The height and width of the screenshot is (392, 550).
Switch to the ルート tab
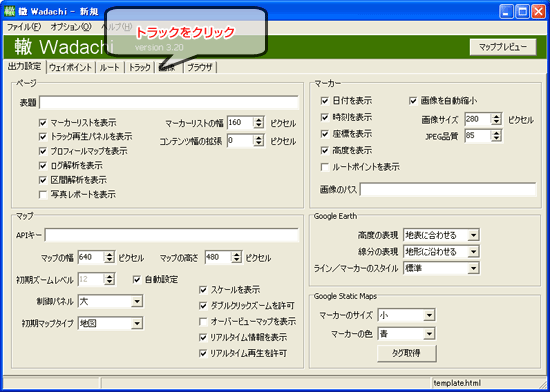109,67
